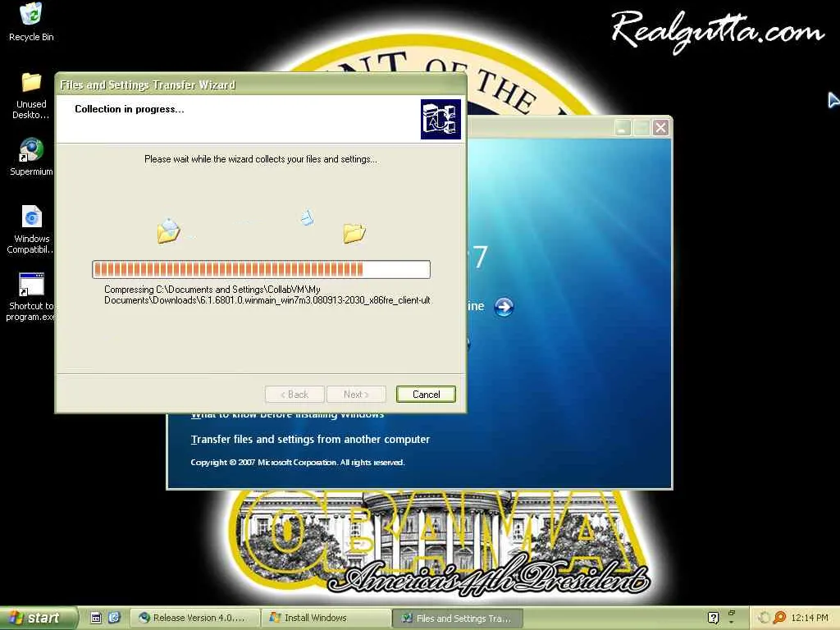Close the Install Windows window
Image resolution: width=840 pixels, height=630 pixels.
coord(661,128)
